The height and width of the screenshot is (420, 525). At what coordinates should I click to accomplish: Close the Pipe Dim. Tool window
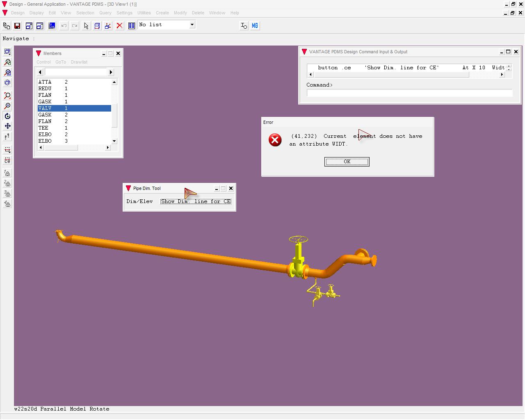(x=231, y=188)
